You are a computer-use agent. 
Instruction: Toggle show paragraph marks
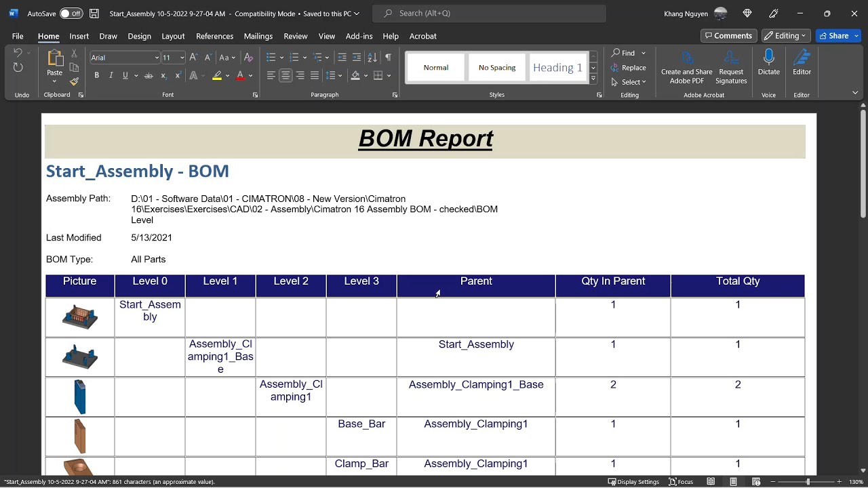[388, 58]
